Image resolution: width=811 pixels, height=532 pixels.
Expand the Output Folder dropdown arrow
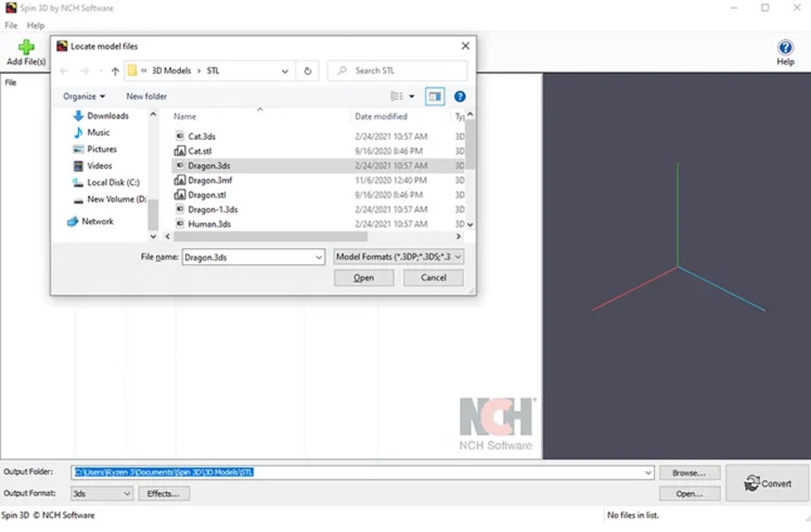(x=648, y=473)
